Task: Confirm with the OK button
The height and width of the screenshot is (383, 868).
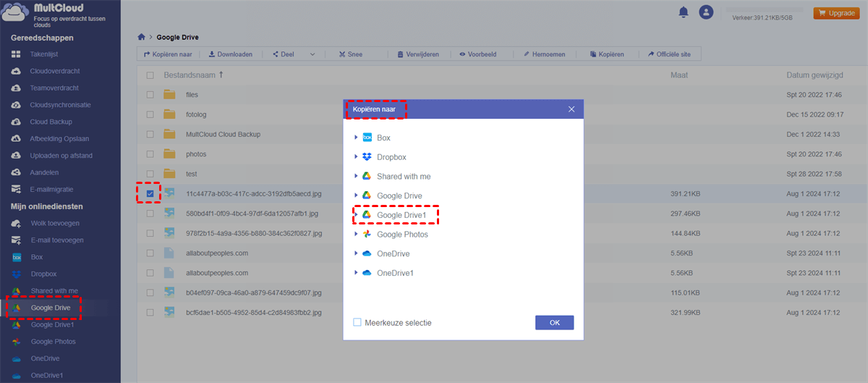Action: point(554,322)
